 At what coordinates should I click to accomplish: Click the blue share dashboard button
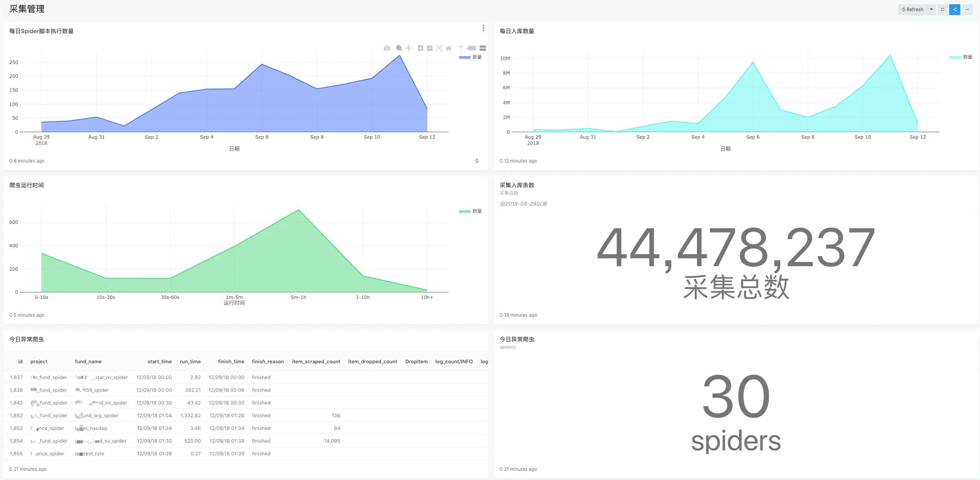955,10
